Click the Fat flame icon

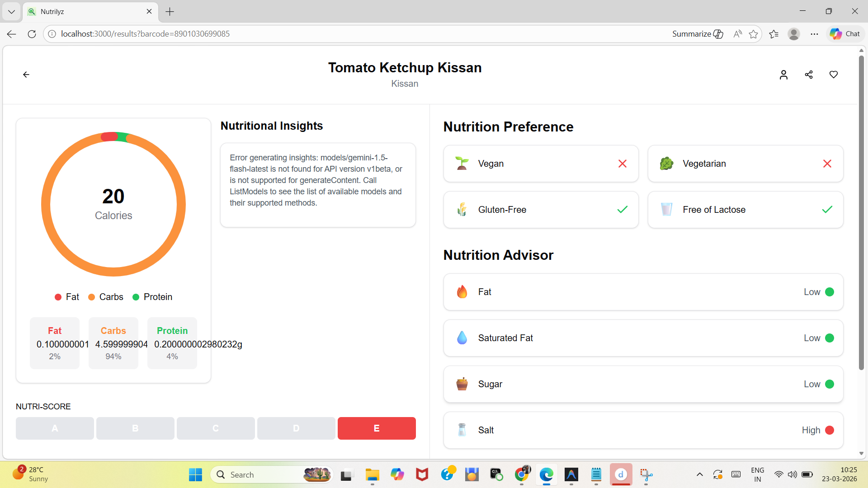click(x=462, y=292)
